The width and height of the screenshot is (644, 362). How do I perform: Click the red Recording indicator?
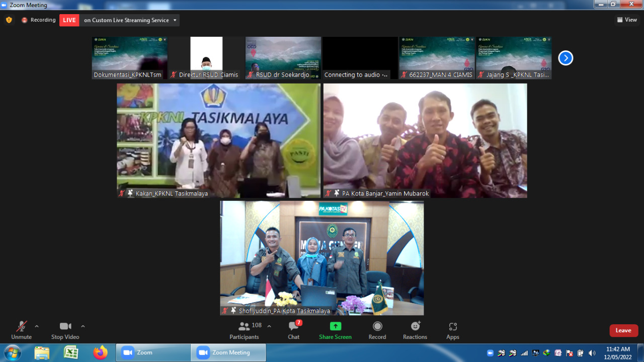[38, 20]
